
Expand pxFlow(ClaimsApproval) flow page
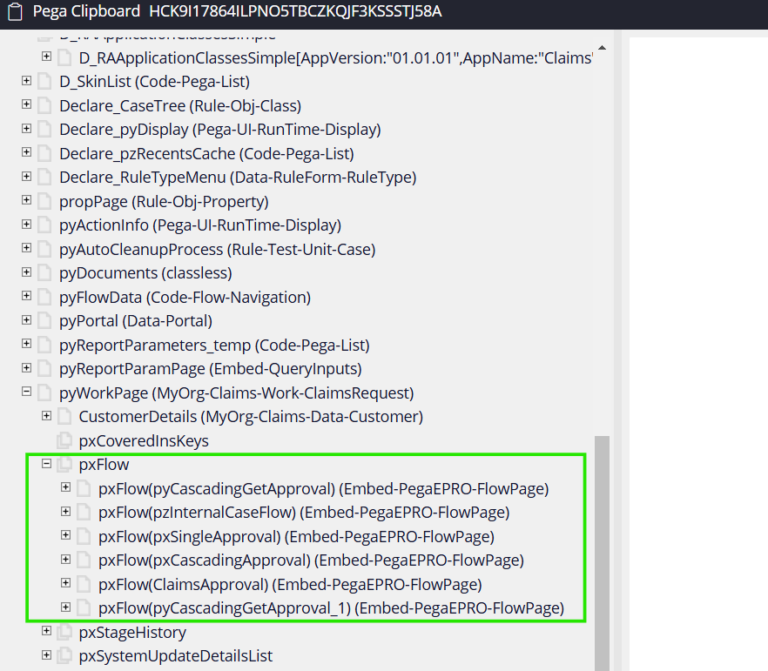tap(66, 583)
